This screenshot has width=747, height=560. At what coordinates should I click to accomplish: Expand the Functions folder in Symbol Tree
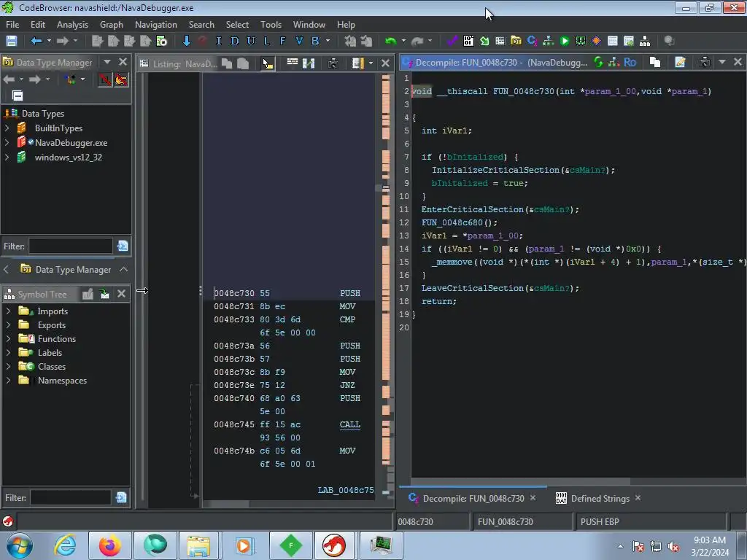point(8,338)
